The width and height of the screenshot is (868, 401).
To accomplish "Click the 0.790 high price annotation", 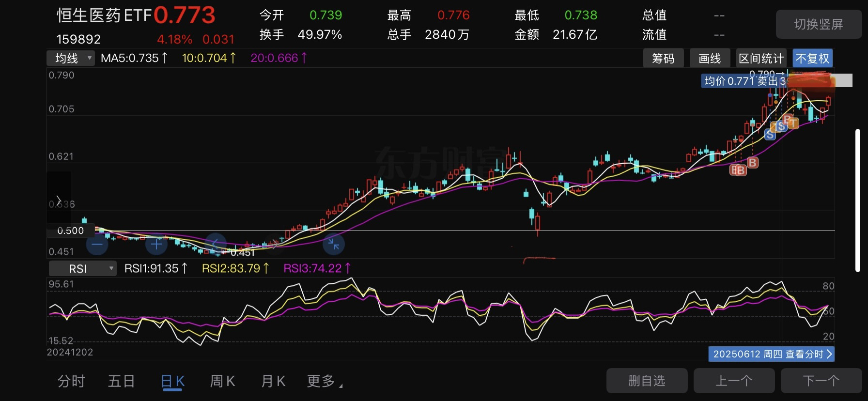I will 762,74.
